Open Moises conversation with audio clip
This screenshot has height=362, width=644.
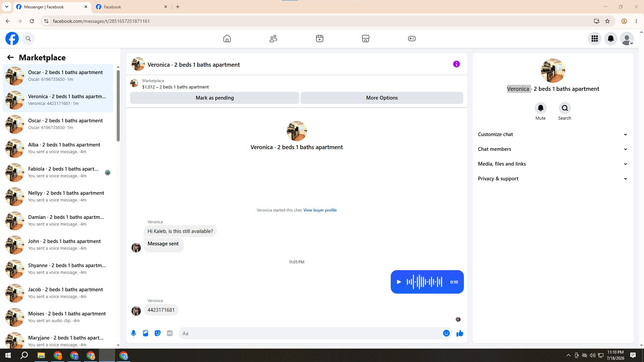[x=58, y=317]
